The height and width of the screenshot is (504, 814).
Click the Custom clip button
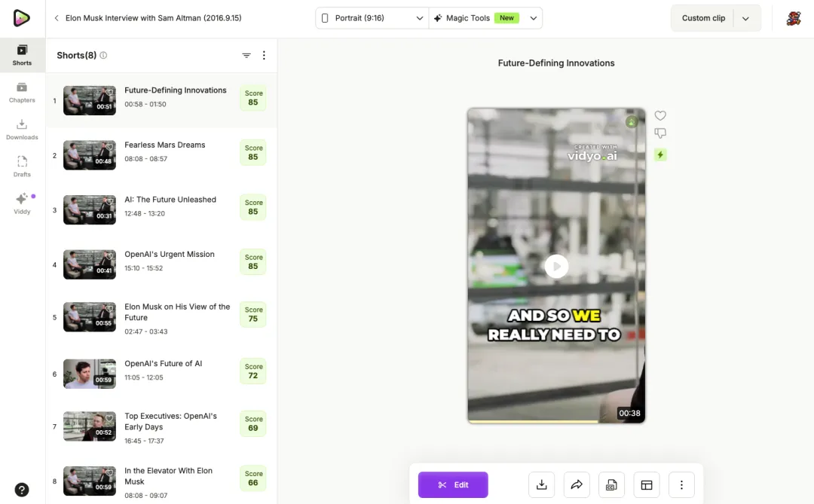[x=703, y=18]
